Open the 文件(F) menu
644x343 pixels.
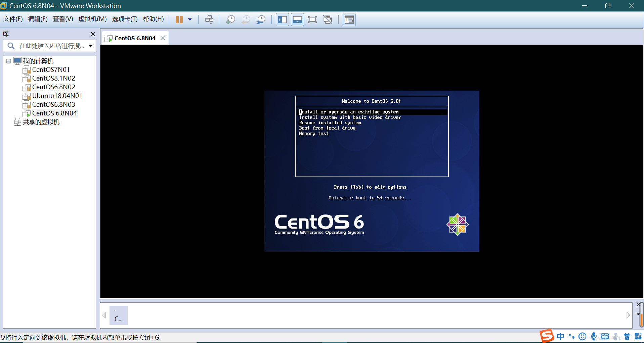pos(13,19)
